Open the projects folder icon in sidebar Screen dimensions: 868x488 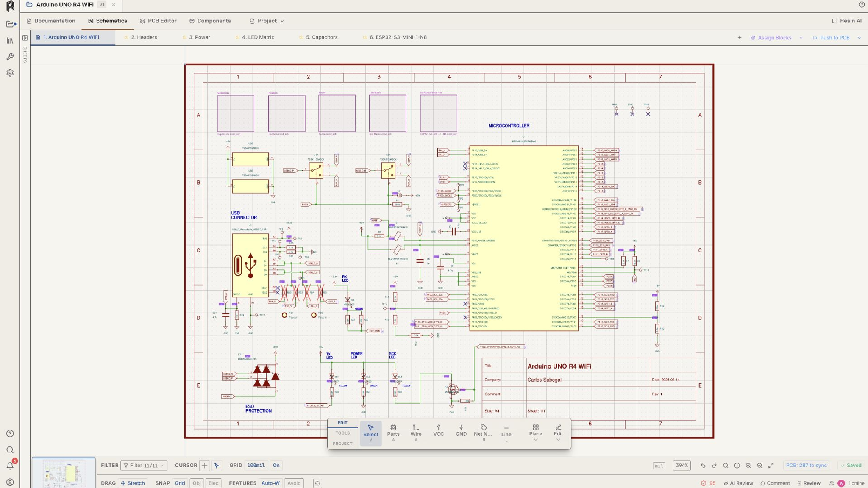[x=10, y=24]
